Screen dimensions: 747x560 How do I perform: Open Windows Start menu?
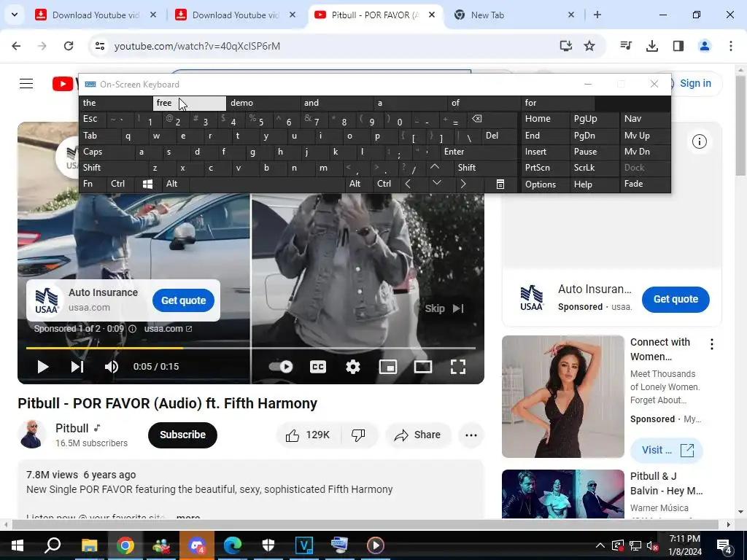click(x=18, y=545)
